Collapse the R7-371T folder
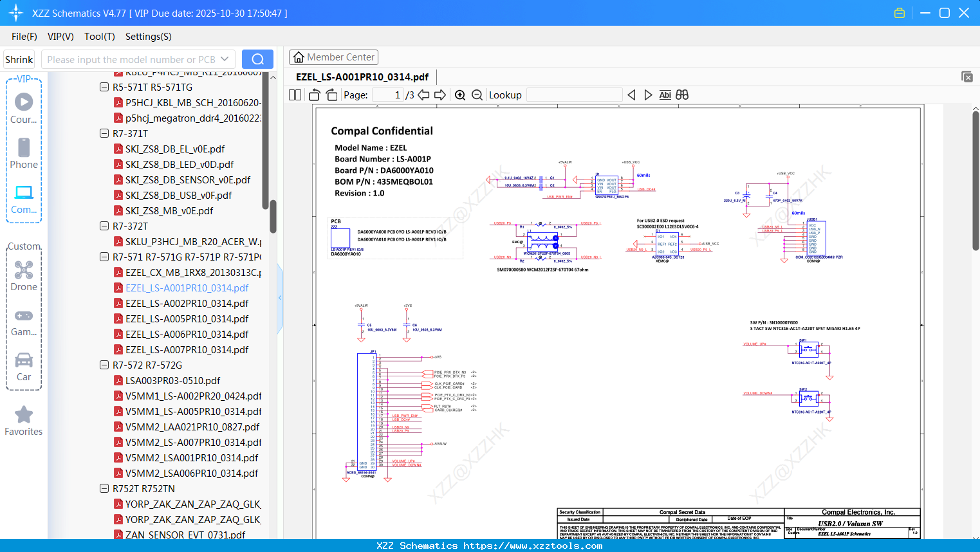This screenshot has height=552, width=980. 104,134
